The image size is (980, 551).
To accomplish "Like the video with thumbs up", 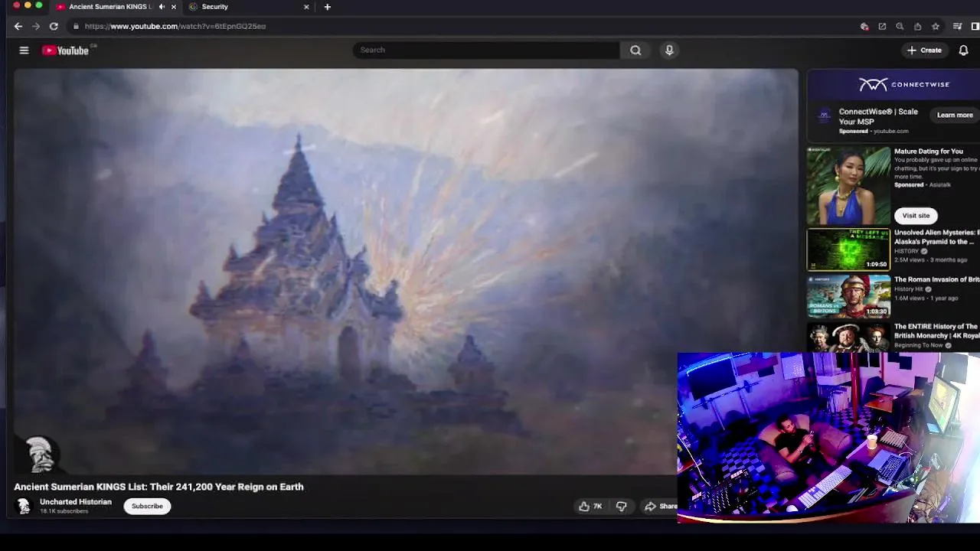I will (590, 506).
